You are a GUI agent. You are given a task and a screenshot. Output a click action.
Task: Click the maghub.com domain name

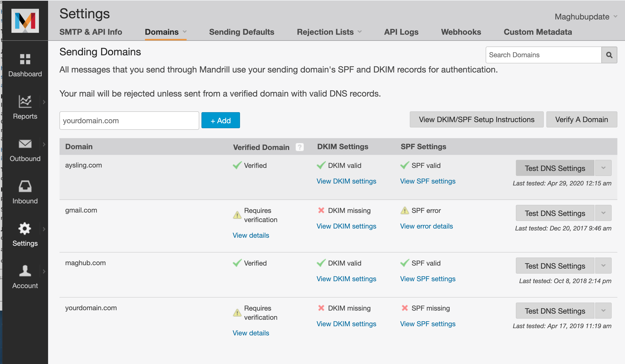point(85,263)
